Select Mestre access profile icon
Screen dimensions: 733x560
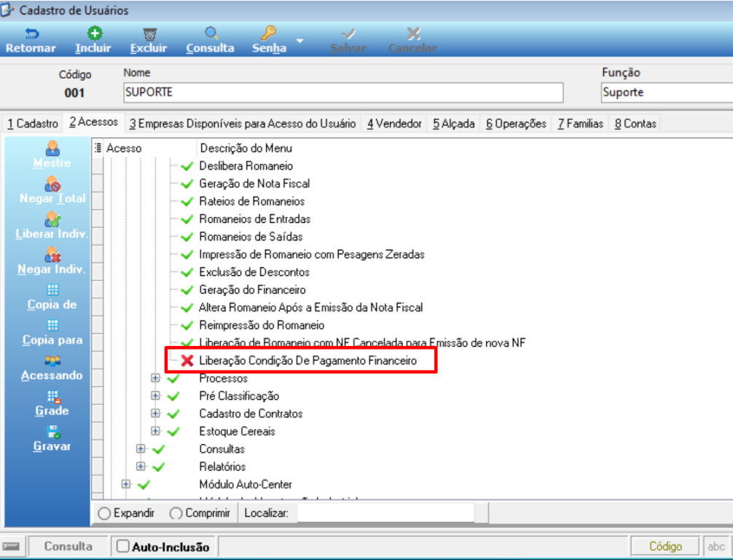pos(52,148)
